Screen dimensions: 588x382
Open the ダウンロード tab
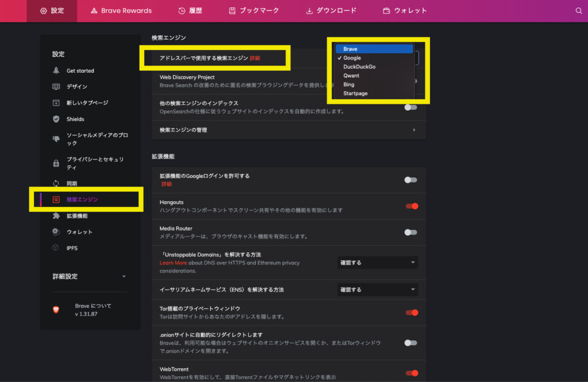click(331, 11)
